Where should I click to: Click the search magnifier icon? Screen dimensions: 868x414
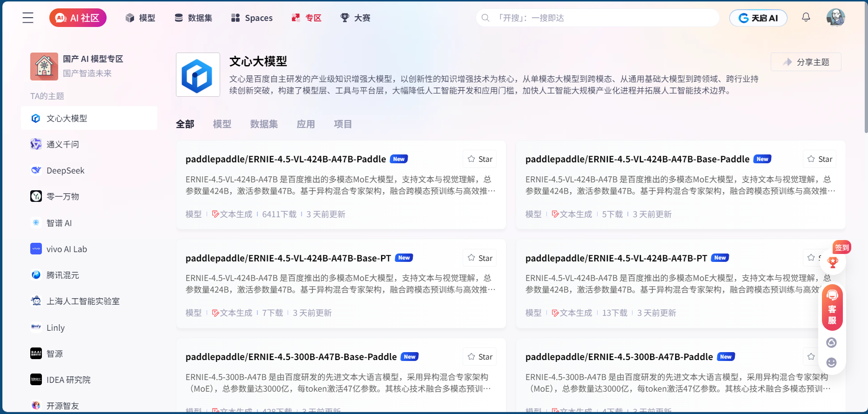485,18
